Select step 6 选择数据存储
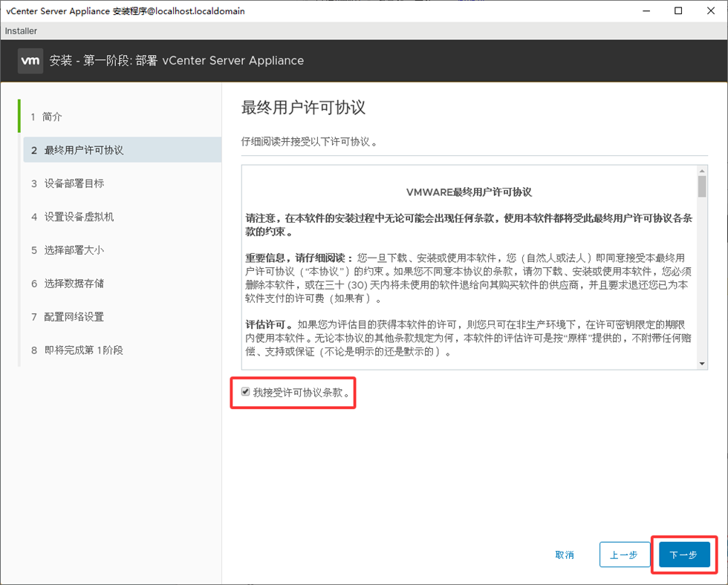 point(74,284)
